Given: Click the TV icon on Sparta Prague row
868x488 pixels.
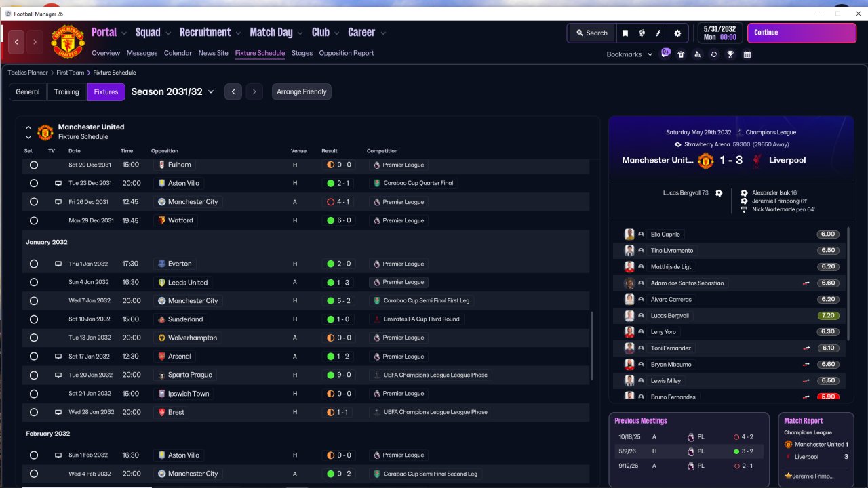Looking at the screenshot, I should point(58,375).
